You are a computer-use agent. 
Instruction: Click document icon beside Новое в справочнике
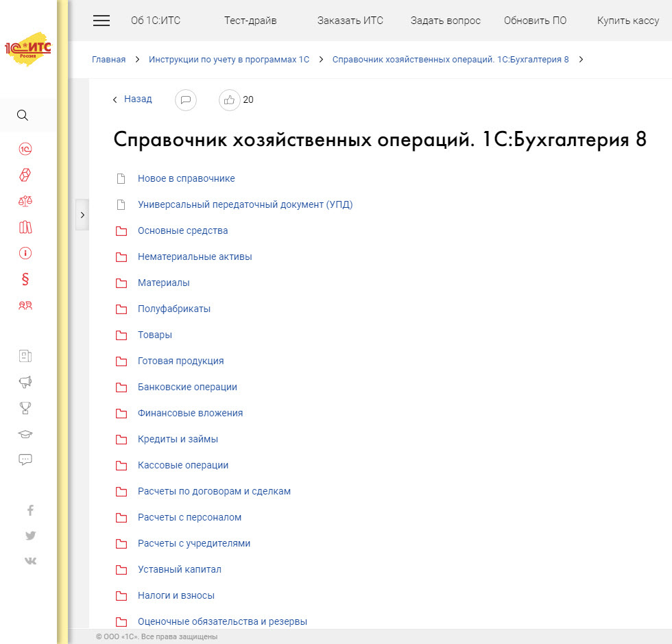point(121,178)
